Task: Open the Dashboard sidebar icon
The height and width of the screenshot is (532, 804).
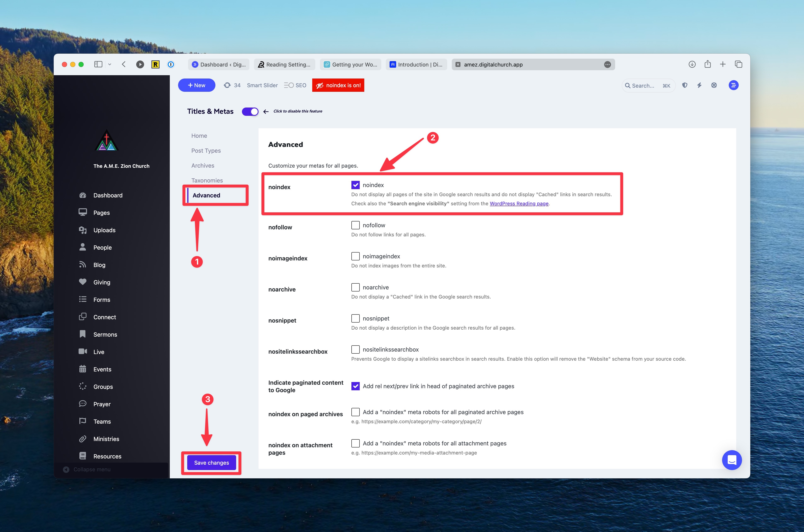Action: (83, 195)
